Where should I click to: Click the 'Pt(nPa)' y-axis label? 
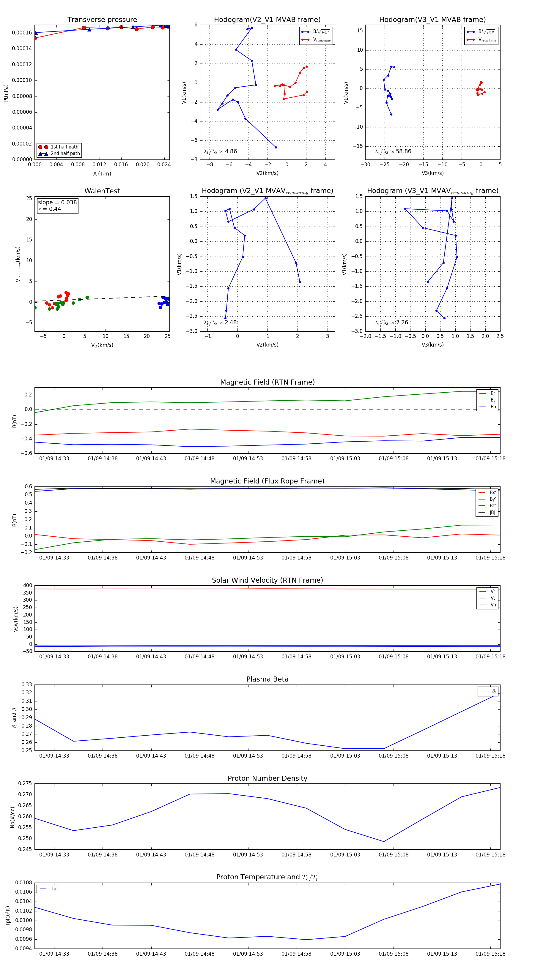pos(6,93)
